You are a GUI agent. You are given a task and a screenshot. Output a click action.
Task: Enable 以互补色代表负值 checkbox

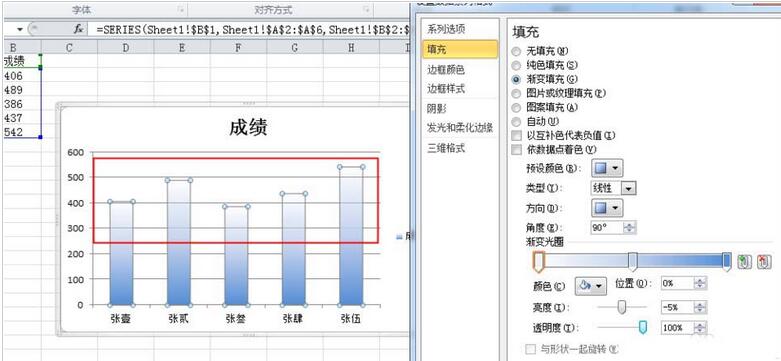pyautogui.click(x=517, y=135)
